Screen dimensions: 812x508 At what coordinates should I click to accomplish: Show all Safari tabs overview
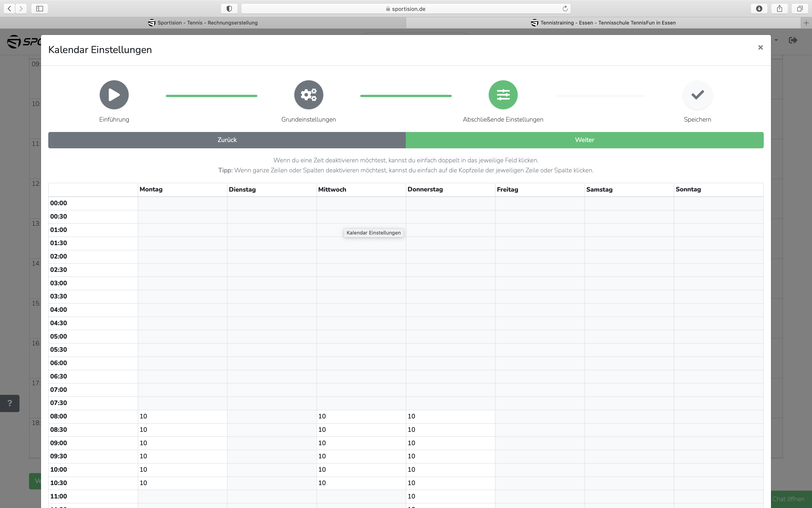pos(800,9)
